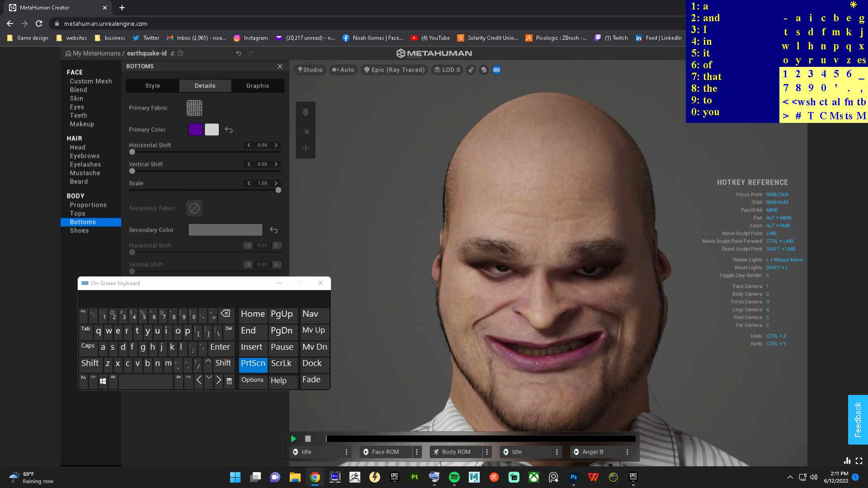868x488 pixels.
Task: Select the Body ROM animation
Action: 456,452
